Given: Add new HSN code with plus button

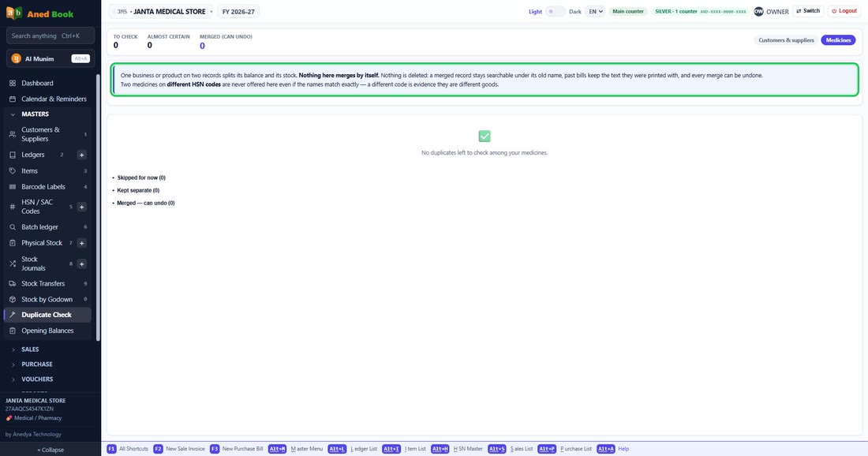Looking at the screenshot, I should pos(81,207).
